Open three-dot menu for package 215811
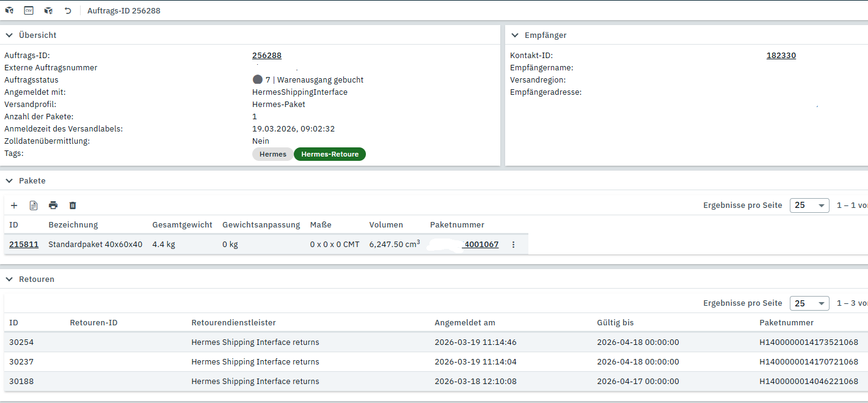 tap(513, 245)
